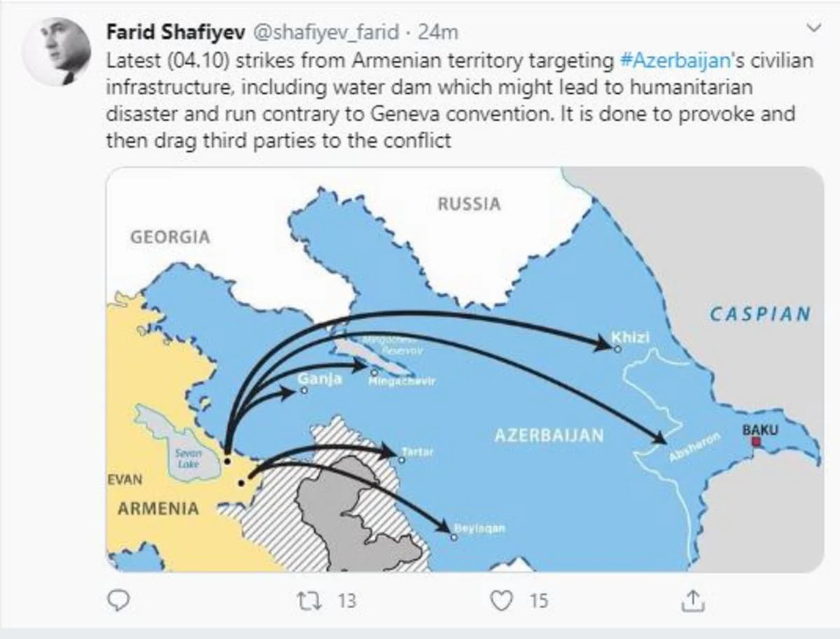Viewport: 840px width, 639px height.
Task: Click the like count of 15
Action: tap(538, 601)
